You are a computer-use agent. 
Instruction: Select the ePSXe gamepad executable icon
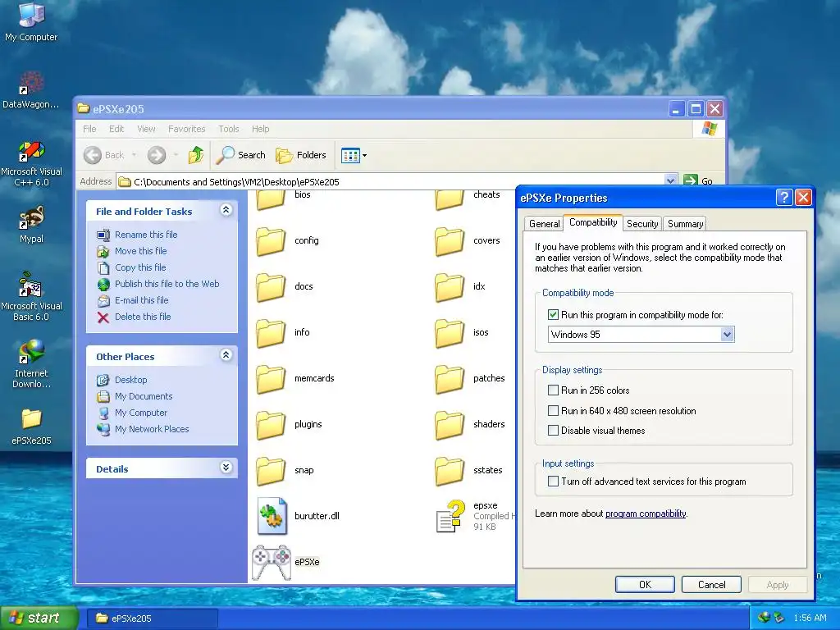(x=272, y=563)
